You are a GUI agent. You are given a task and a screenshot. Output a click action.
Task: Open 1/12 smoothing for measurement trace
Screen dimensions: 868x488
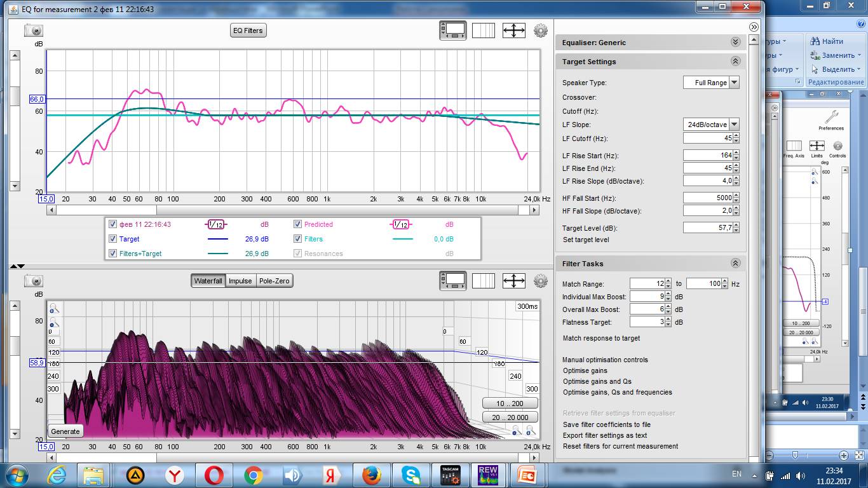tap(216, 224)
